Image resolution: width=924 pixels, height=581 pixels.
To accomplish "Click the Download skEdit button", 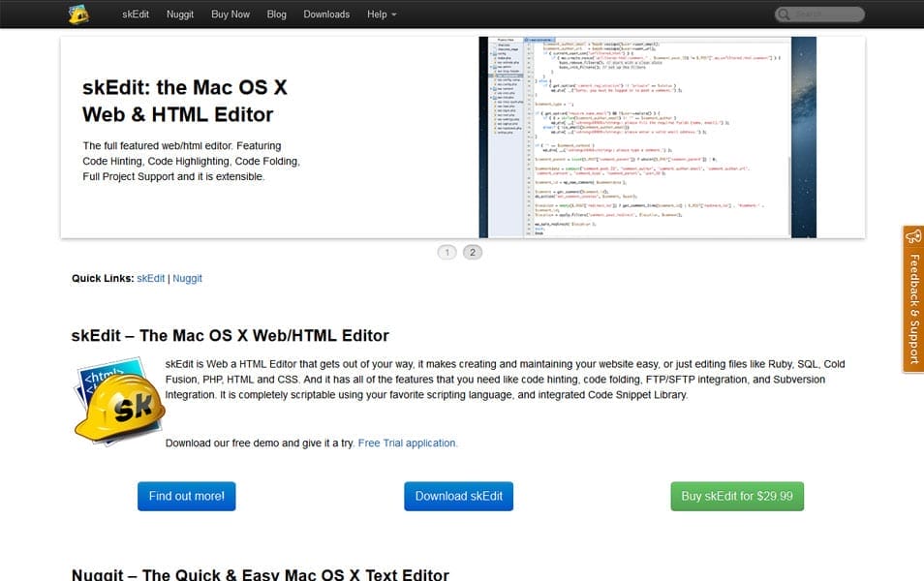I will pyautogui.click(x=458, y=496).
